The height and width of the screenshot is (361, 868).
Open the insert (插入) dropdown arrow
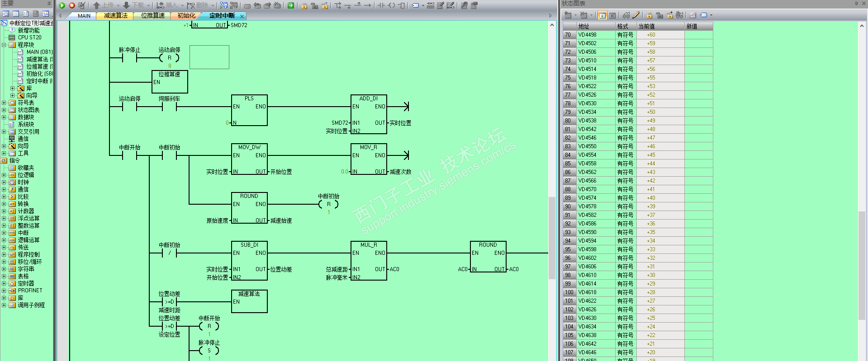click(182, 5)
